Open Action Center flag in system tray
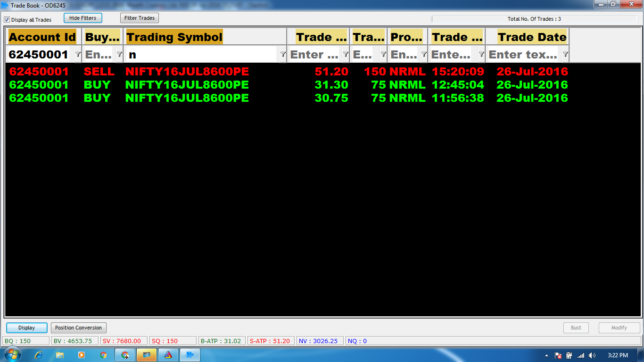The image size is (644, 362). tap(558, 355)
